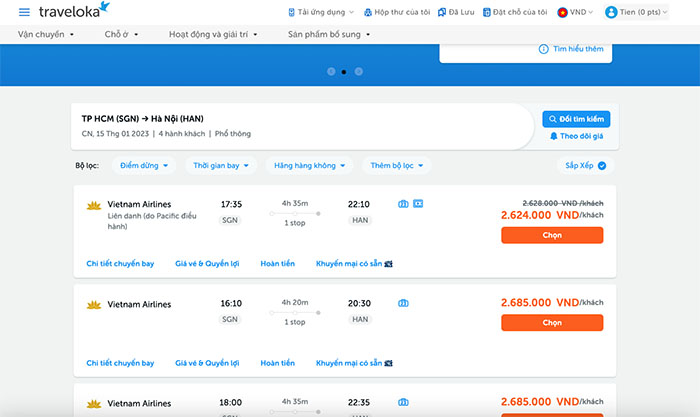Click the "1 stop" label on 16:10 flight

295,322
